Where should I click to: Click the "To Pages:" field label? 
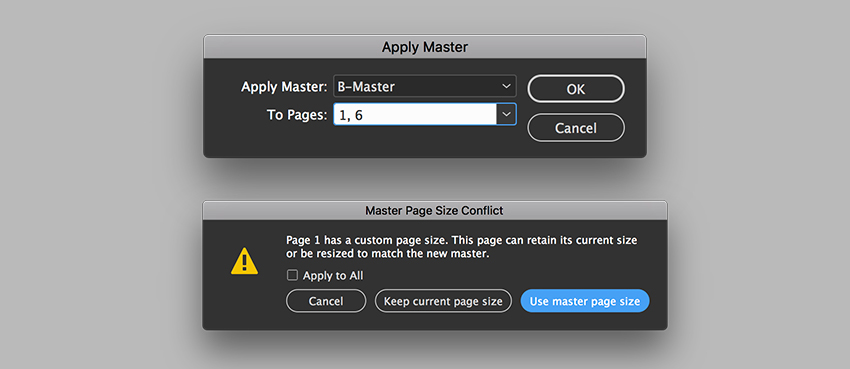tap(297, 115)
